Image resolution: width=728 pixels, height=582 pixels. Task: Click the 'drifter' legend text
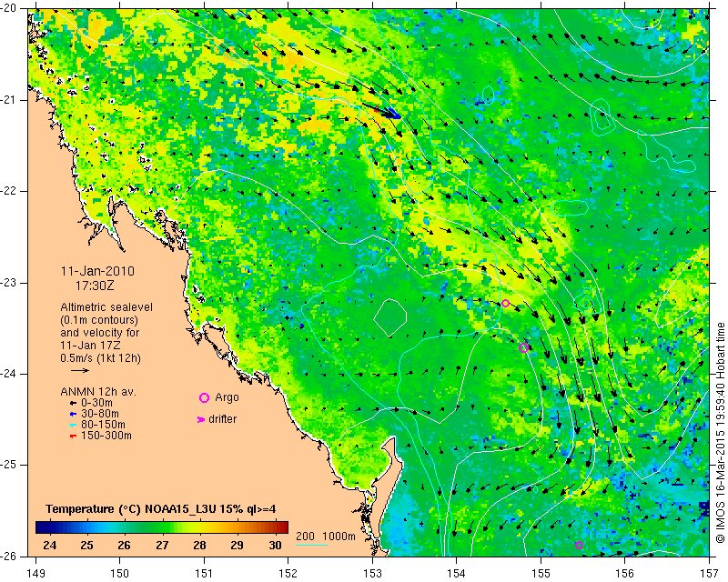(222, 419)
